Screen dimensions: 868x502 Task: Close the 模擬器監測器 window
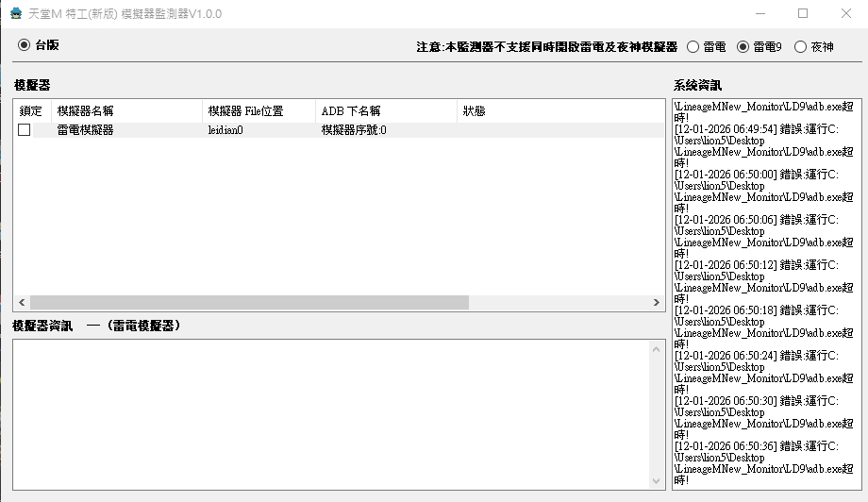pos(845,14)
